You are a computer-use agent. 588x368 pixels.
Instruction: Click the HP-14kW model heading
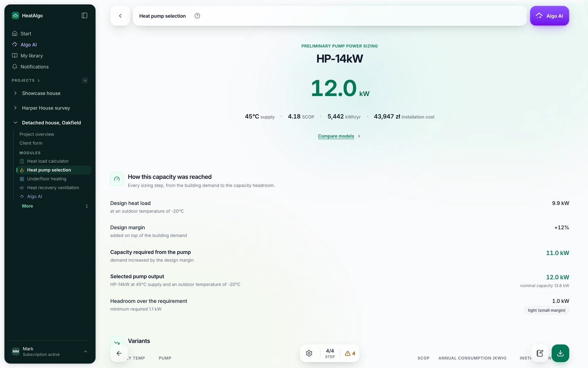(340, 59)
